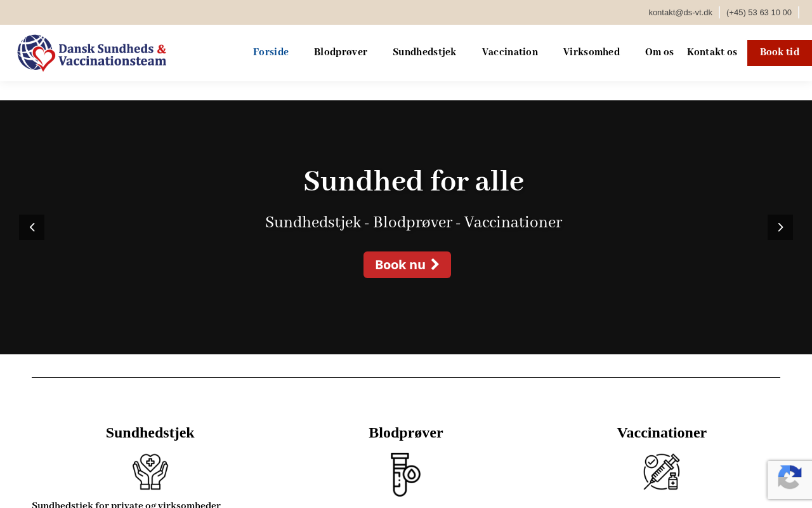812x508 pixels.
Task: Expand the Vaccination navigation menu
Action: (510, 52)
